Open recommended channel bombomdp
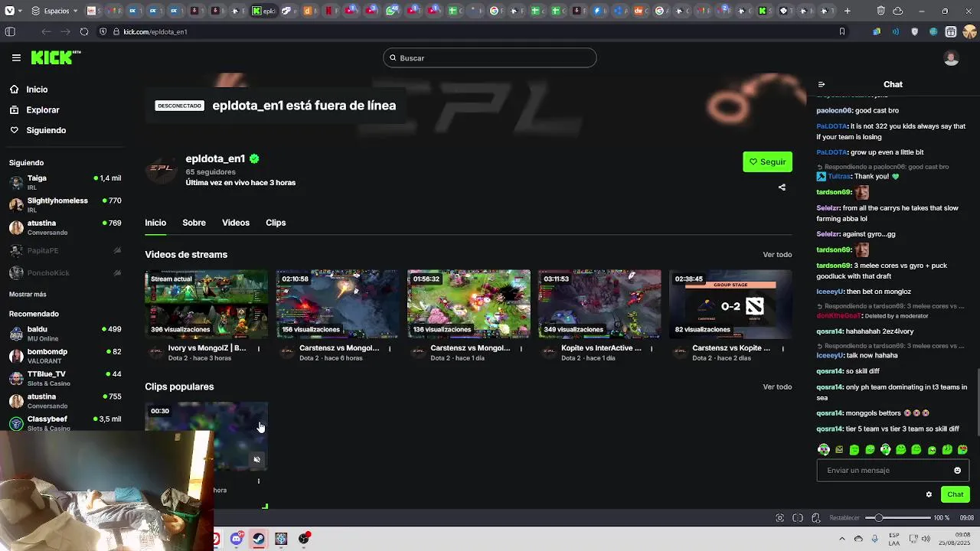This screenshot has height=551, width=980. tap(65, 355)
